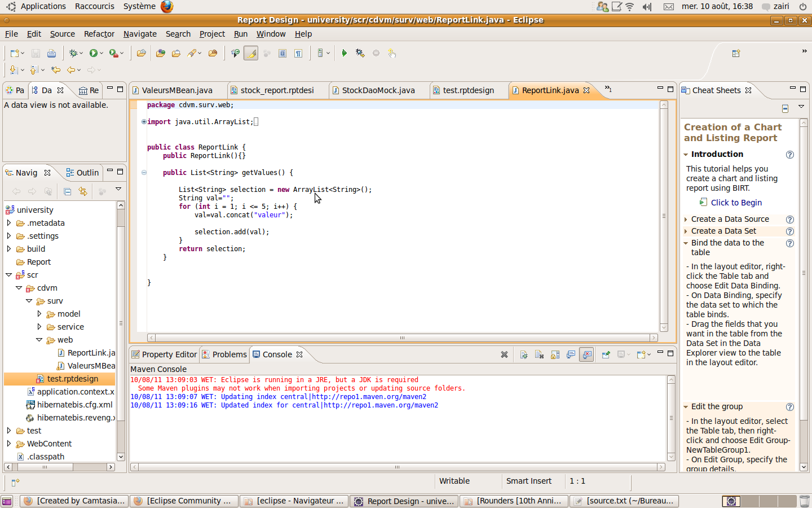Click Collapse All in Navigator toolbar
Image resolution: width=812 pixels, height=508 pixels.
[68, 191]
